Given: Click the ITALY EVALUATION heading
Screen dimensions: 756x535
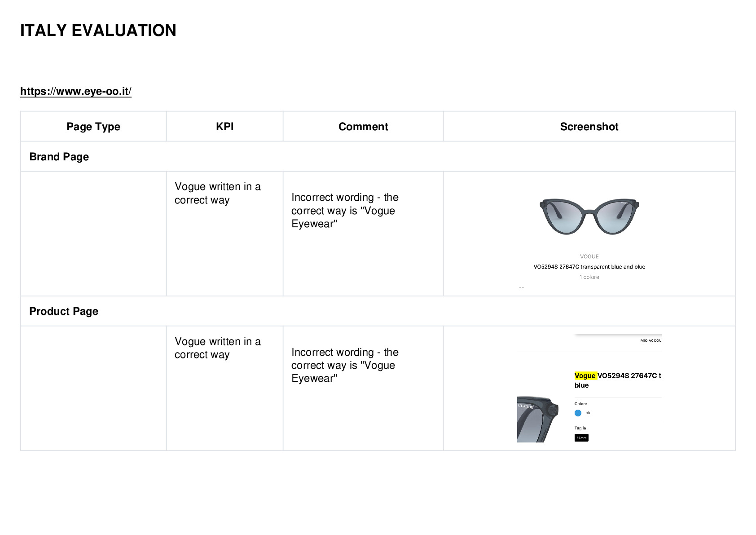Looking at the screenshot, I should click(x=98, y=31).
